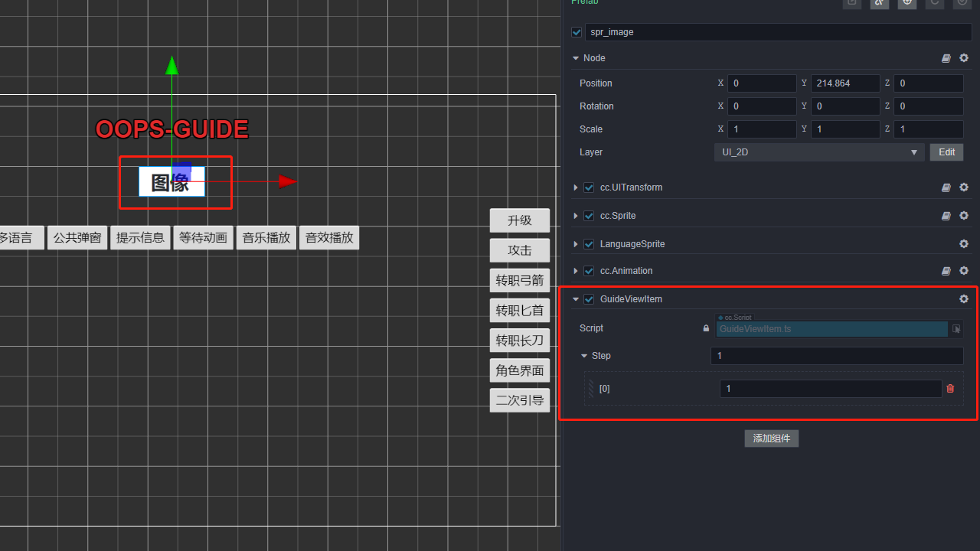Open the Layer UI_2D dropdown

coord(818,152)
